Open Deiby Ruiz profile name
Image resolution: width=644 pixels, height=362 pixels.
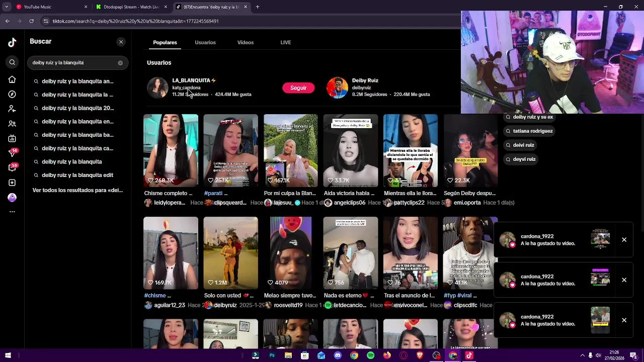click(x=365, y=80)
